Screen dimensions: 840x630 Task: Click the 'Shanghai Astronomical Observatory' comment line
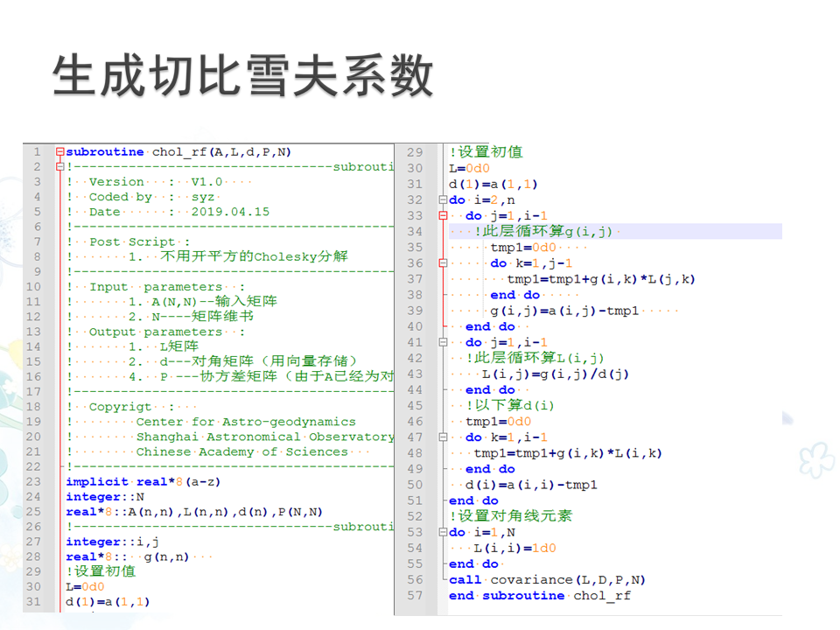coord(264,437)
